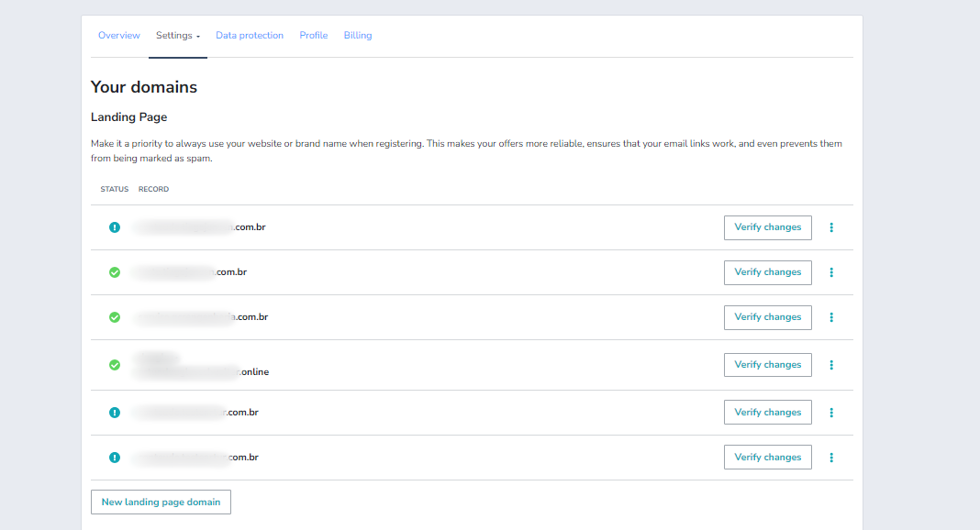
Task: Expand the Settings tab dropdown
Action: [177, 35]
